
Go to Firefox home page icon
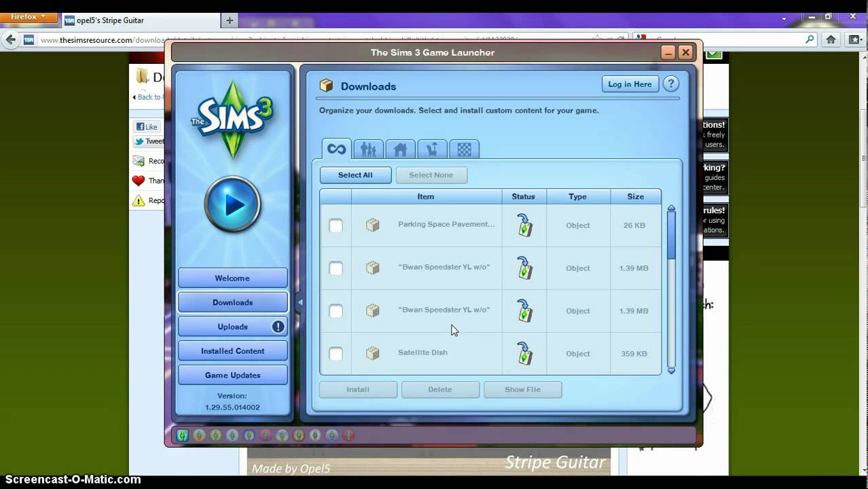[x=831, y=39]
